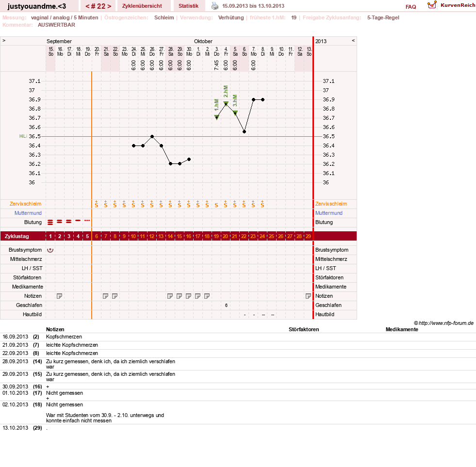Viewport: 476px width, 467px height.
Task: Click the cervical mucus S+ symbol on day 6
Action: [96, 204]
